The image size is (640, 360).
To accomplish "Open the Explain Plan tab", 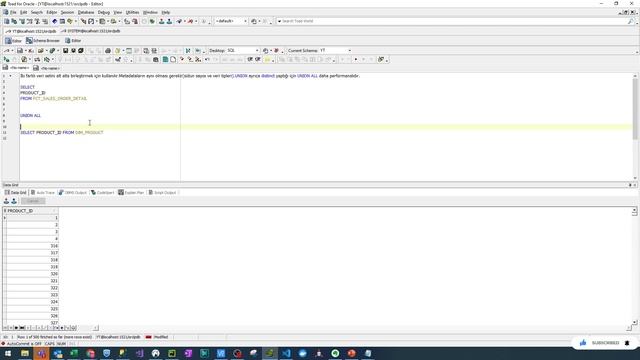I will (131, 192).
